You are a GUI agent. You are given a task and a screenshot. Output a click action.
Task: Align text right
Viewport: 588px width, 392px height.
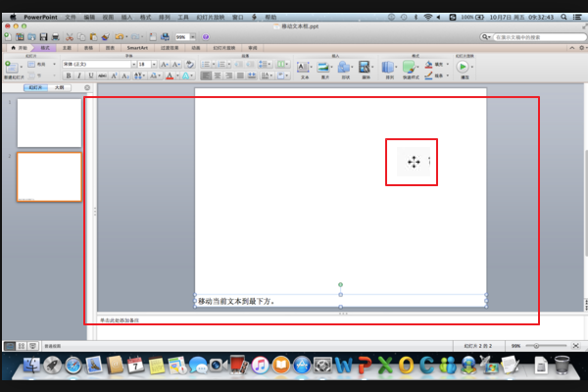point(228,75)
